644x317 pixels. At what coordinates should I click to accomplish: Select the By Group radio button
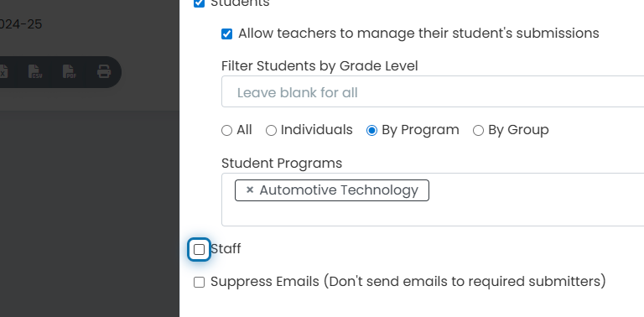478,131
